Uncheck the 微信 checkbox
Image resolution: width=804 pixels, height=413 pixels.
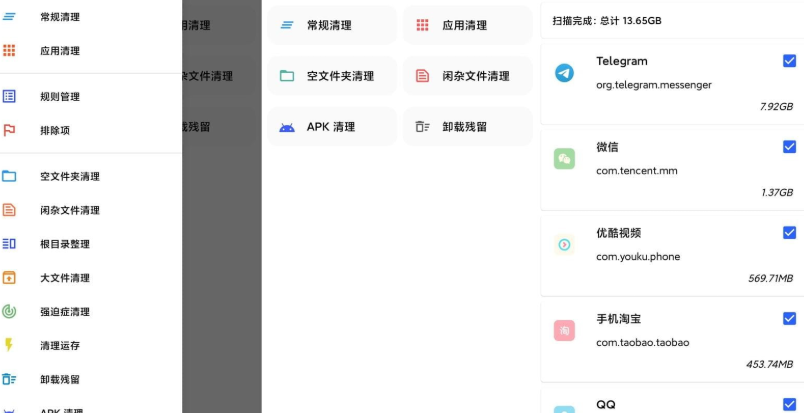789,147
